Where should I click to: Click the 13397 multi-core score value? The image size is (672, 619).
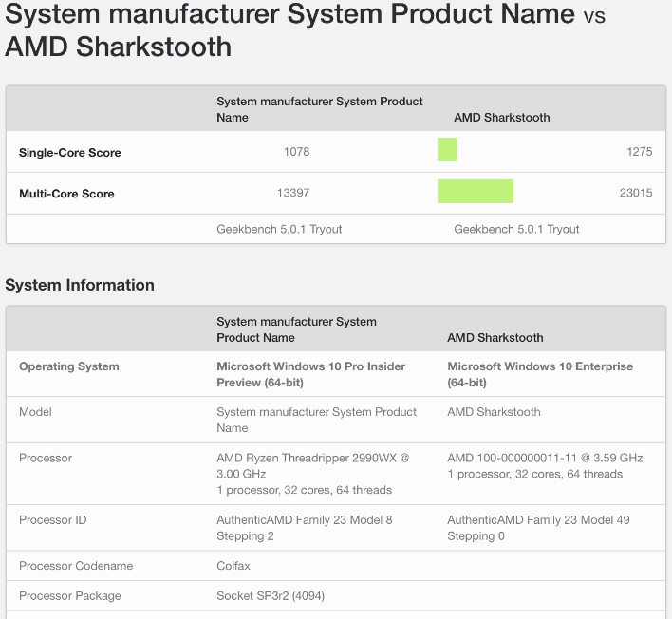coord(293,193)
